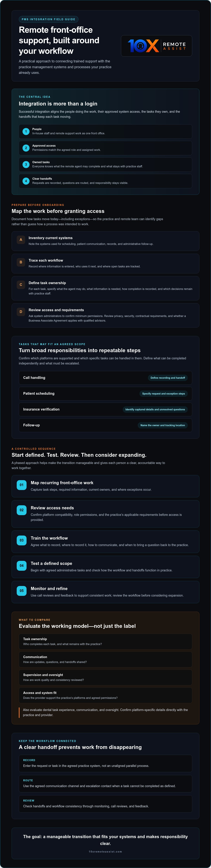
Task: Click the letter A Inventory badge
Action: click(21, 240)
